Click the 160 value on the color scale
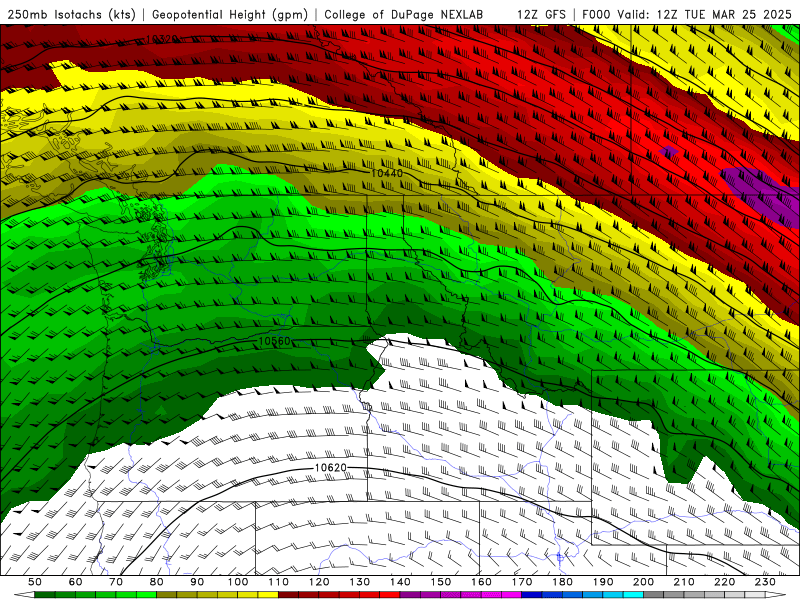The width and height of the screenshot is (800, 600). (481, 582)
